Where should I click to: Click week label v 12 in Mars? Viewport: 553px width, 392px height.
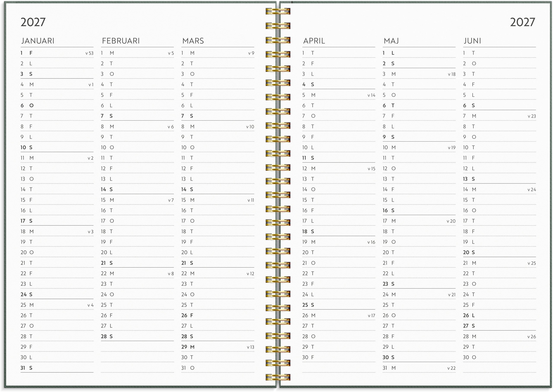pos(250,274)
